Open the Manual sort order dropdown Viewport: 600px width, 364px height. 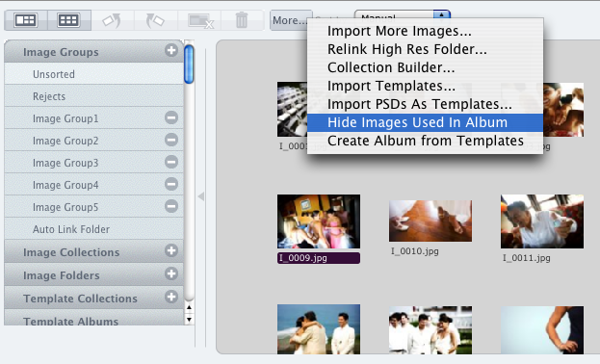[x=403, y=14]
